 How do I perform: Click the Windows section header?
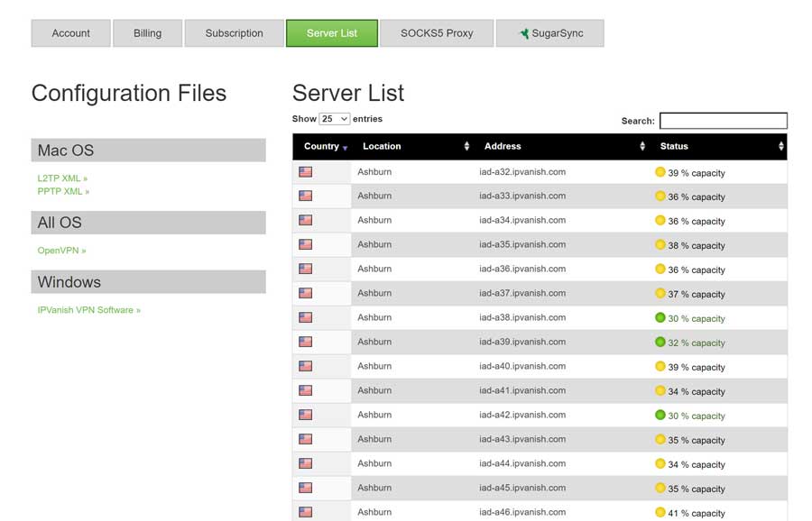point(149,282)
